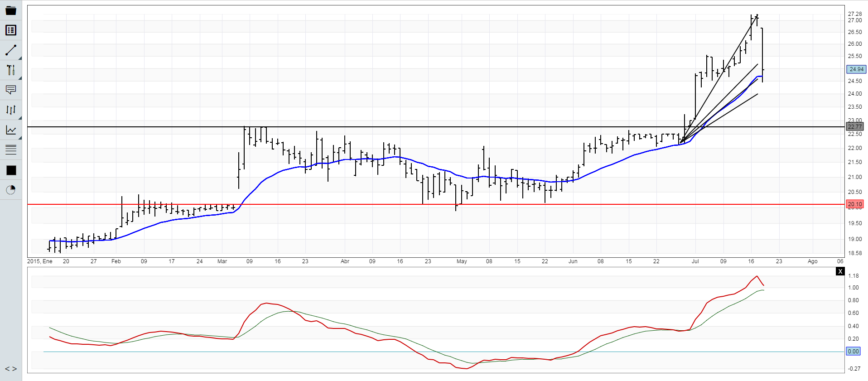
Task: Click the 'Jul' date axis label
Action: pos(695,261)
